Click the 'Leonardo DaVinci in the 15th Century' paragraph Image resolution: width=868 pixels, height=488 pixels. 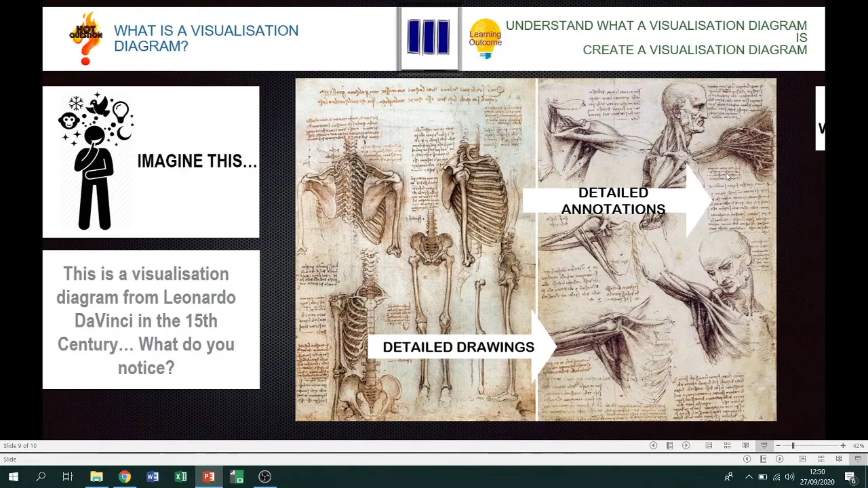click(x=146, y=321)
